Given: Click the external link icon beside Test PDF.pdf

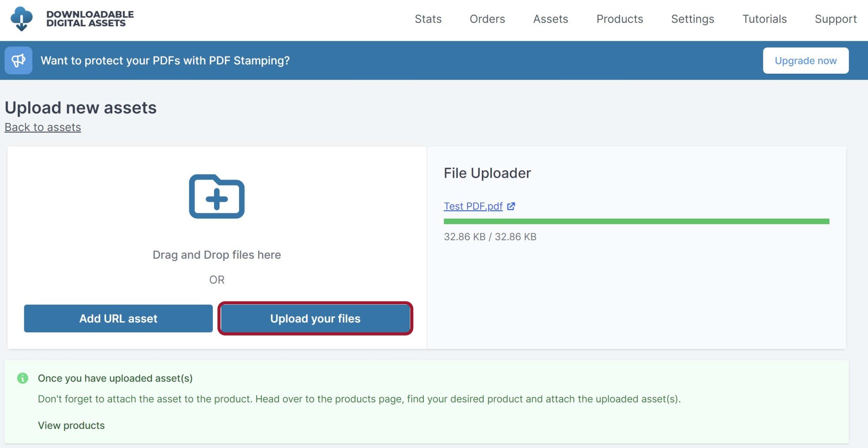Looking at the screenshot, I should pyautogui.click(x=511, y=206).
